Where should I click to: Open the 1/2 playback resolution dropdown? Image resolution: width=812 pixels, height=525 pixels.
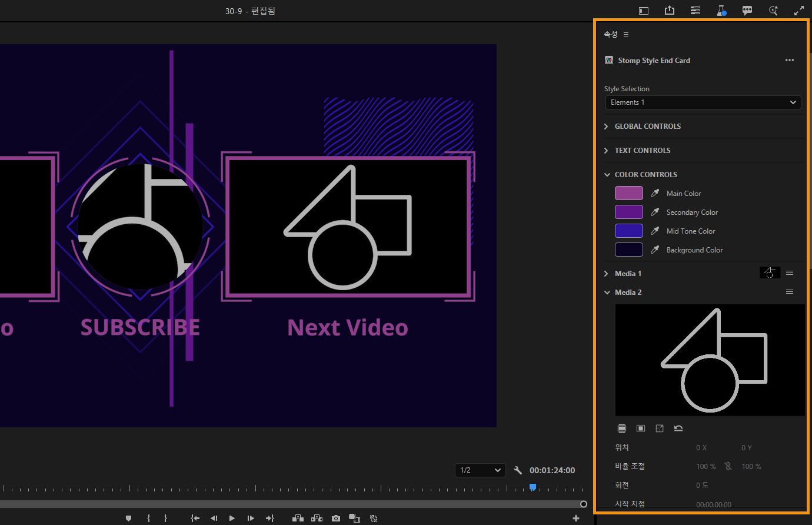[x=480, y=470]
